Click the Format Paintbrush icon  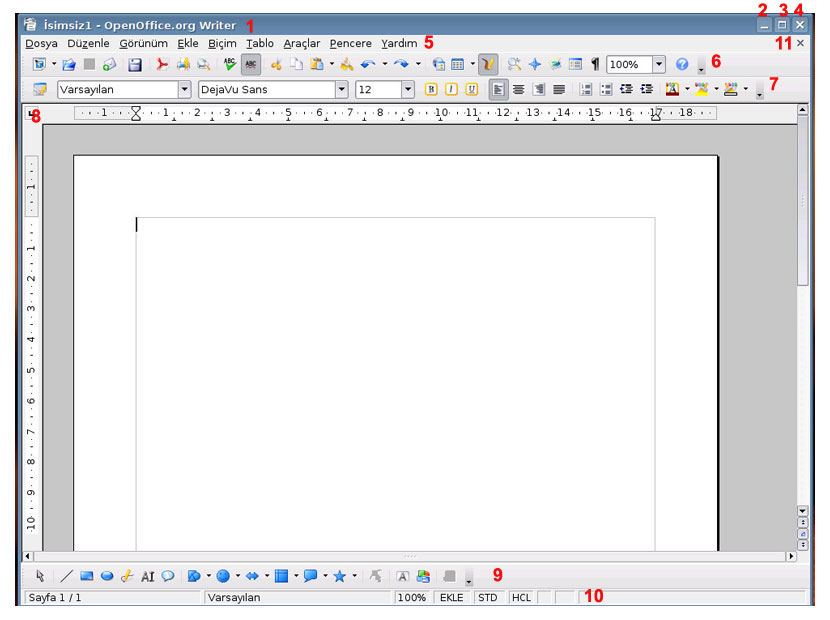347,65
